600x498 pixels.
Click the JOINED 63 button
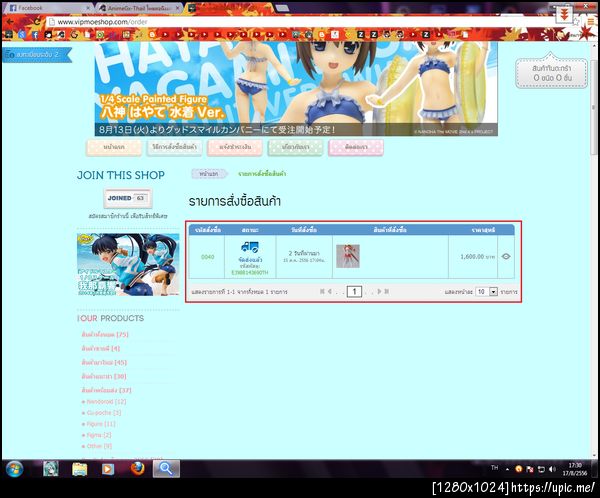click(x=128, y=198)
